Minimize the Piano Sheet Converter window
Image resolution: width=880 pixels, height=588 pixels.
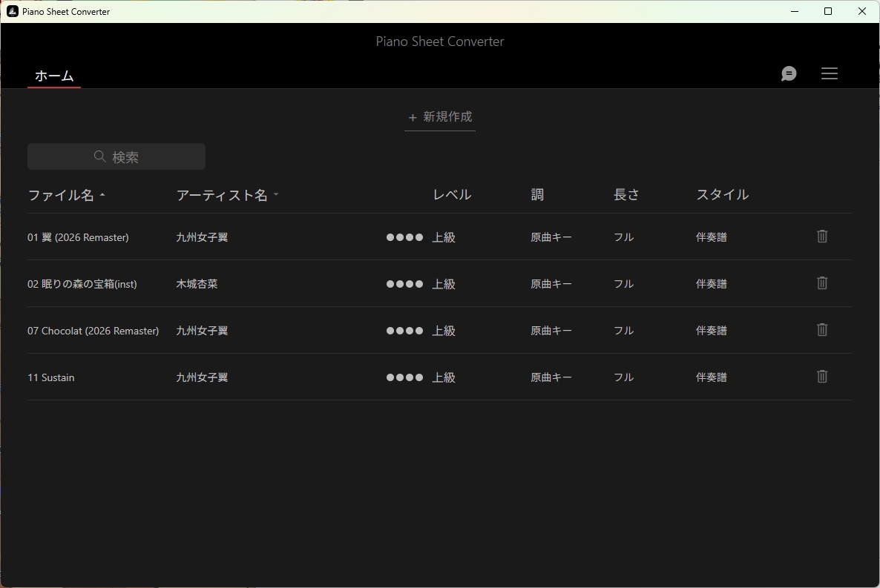[x=795, y=11]
